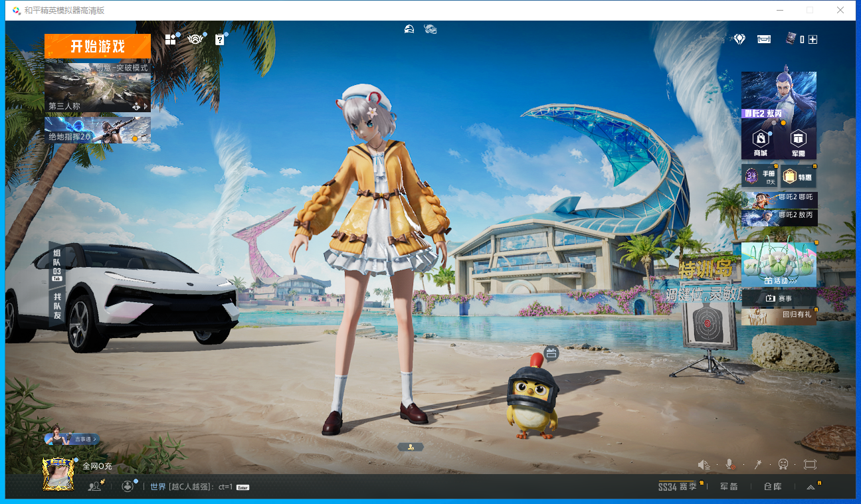This screenshot has width=861, height=504.
Task: Click the round download icon in bottom bar
Action: pos(128,486)
